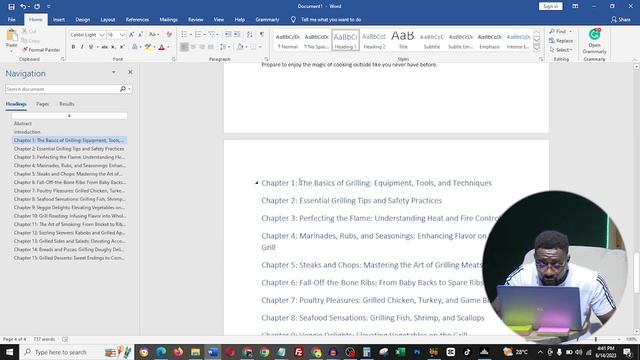Screen dimensions: 640x360
Task: Click the Borders icon in the Paragraph group
Action: (x=253, y=47)
